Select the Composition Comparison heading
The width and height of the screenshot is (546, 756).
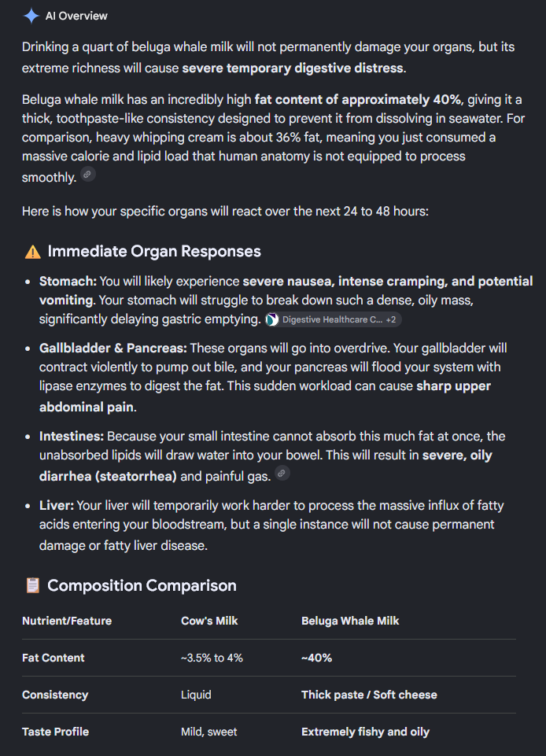[142, 585]
